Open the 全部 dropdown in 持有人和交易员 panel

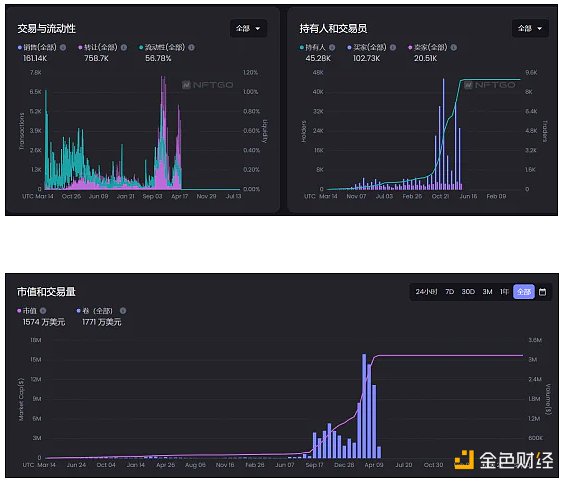pyautogui.click(x=530, y=28)
